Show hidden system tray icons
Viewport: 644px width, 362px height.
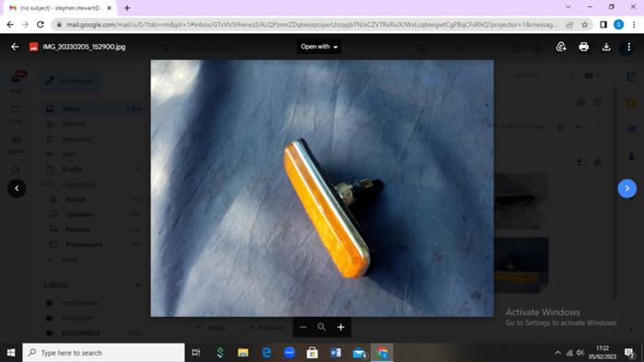click(558, 353)
